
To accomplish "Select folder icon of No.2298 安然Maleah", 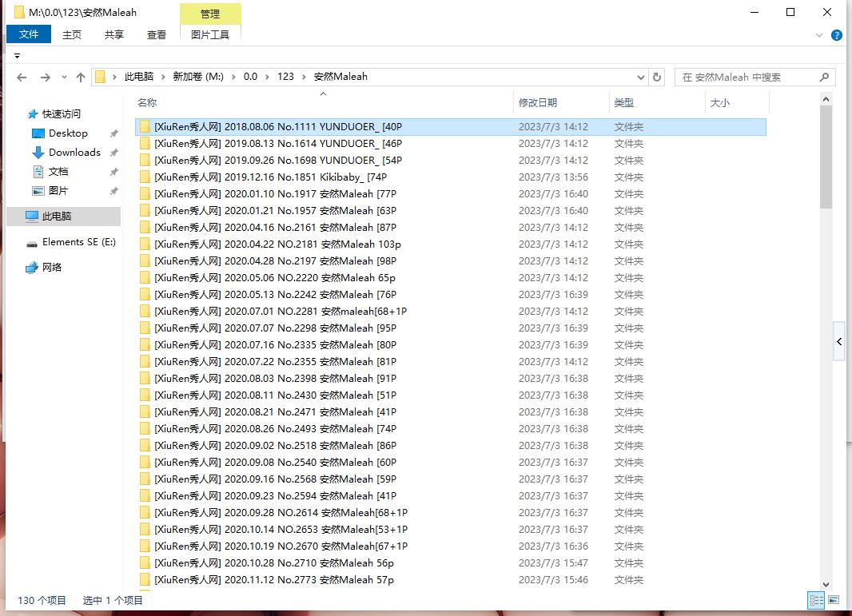I will point(145,328).
